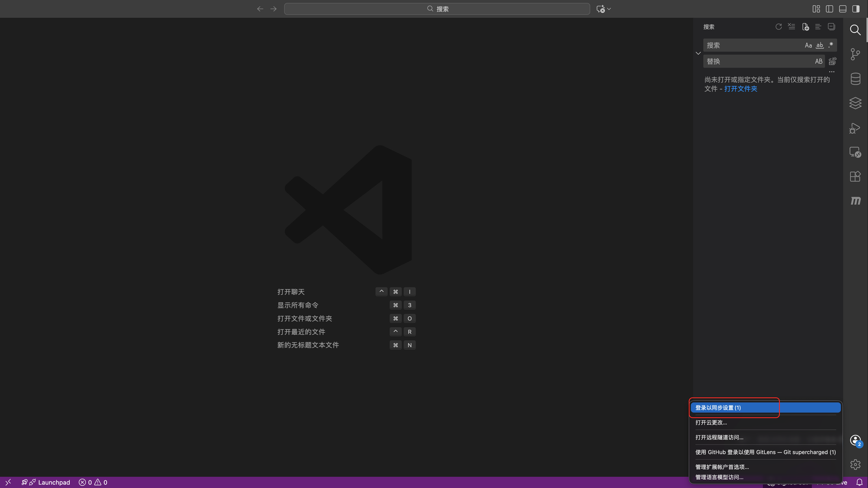Expand search details with three dots
The height and width of the screenshot is (488, 868).
point(832,72)
